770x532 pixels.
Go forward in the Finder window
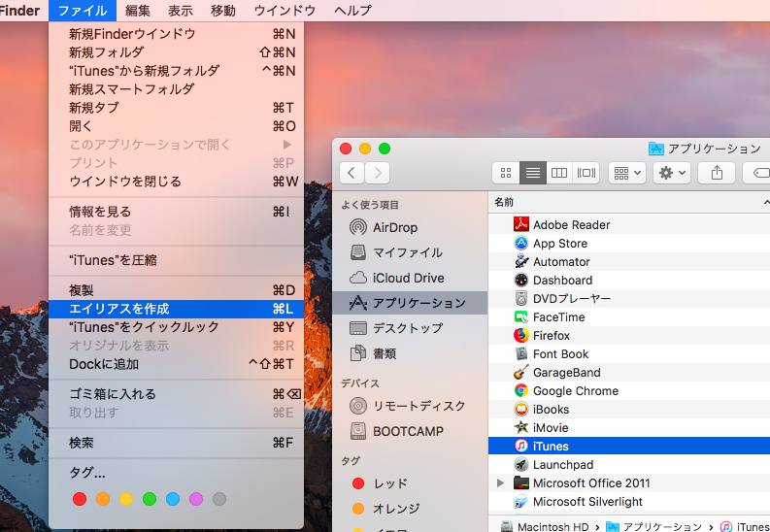coord(377,173)
